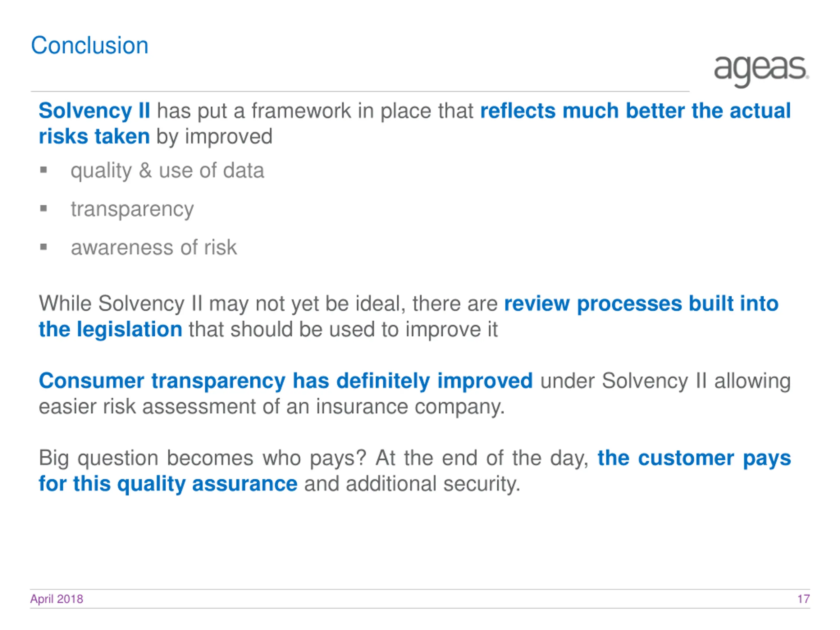
Task: Click the bold text risks taken
Action: point(94,136)
